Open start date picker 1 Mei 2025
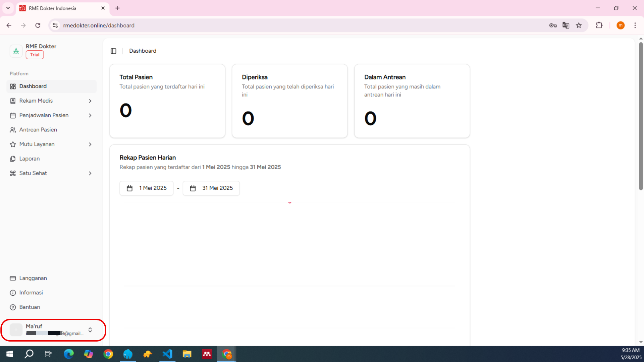 coord(147,188)
